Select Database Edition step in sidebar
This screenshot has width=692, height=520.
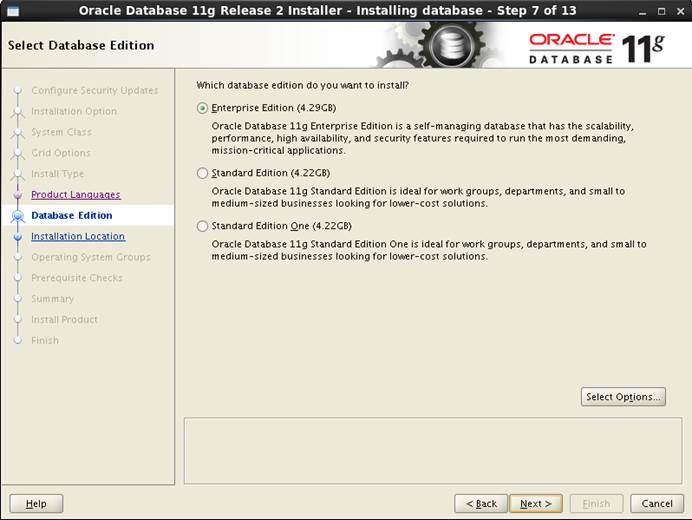point(72,215)
